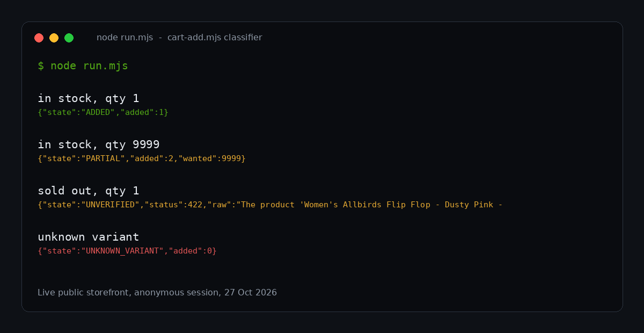Click the UNKNOWN_VARIANT red JSON output line
This screenshot has width=644, height=333.
click(127, 251)
